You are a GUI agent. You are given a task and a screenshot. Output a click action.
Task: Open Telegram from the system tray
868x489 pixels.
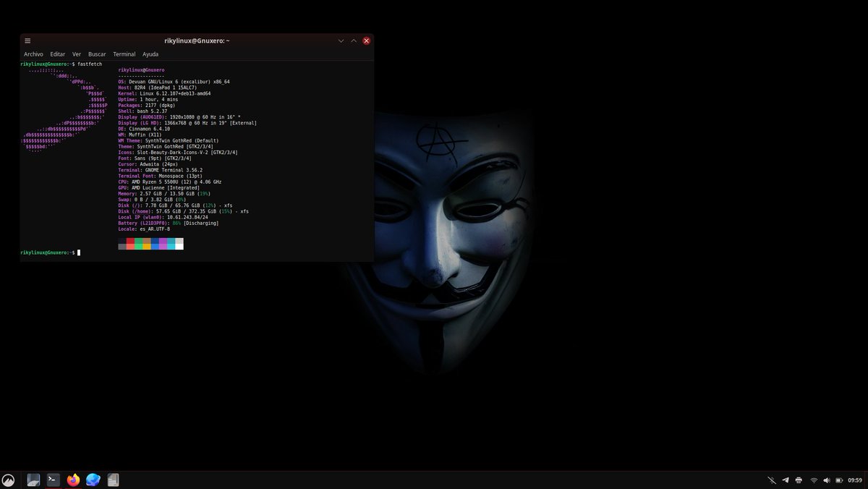(786, 480)
